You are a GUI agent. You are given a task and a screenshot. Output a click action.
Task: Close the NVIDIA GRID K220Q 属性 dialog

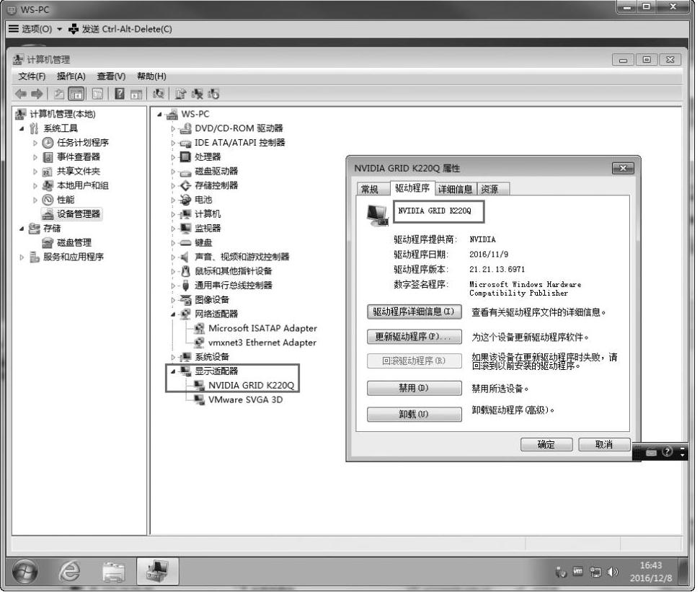click(623, 168)
